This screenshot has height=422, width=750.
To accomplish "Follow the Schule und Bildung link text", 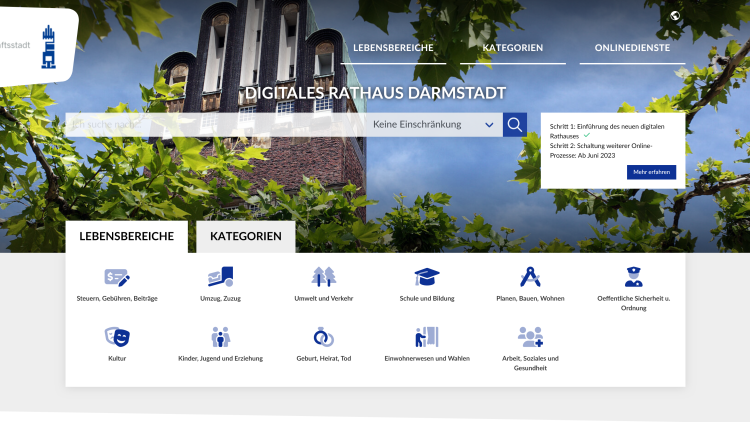I will (427, 299).
